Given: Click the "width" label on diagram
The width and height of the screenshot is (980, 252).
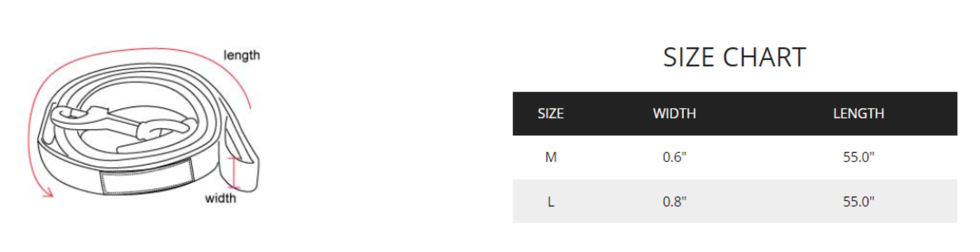Looking at the screenshot, I should (220, 198).
